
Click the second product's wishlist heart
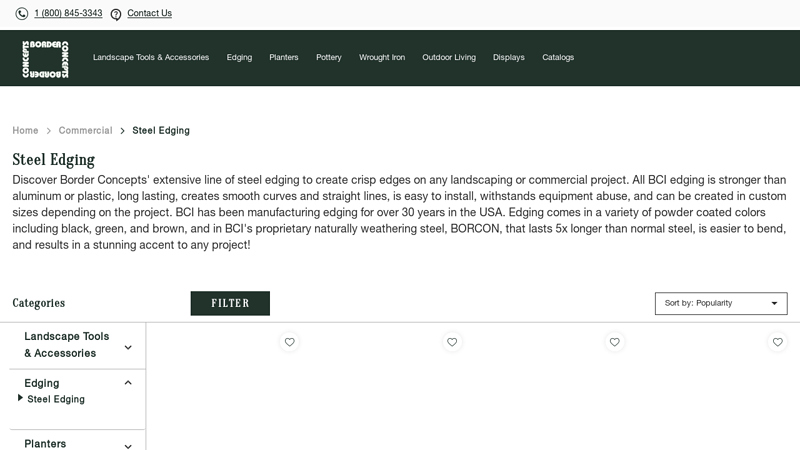click(452, 342)
